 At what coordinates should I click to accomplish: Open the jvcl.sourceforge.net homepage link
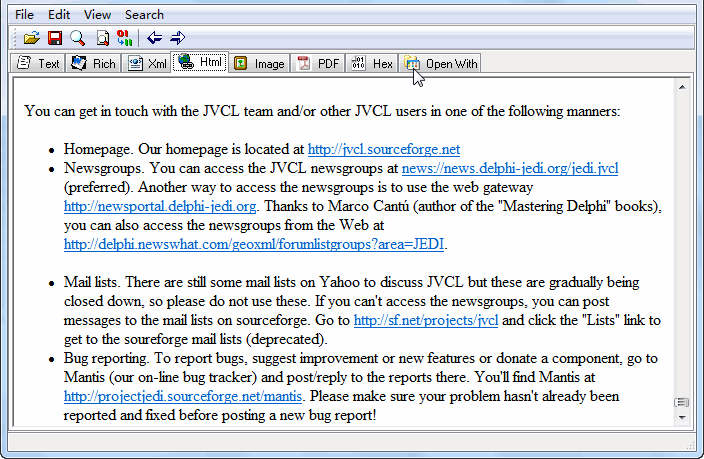[x=383, y=149]
